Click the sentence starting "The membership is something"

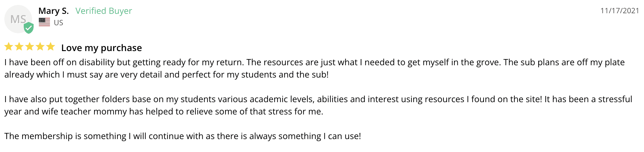182,136
